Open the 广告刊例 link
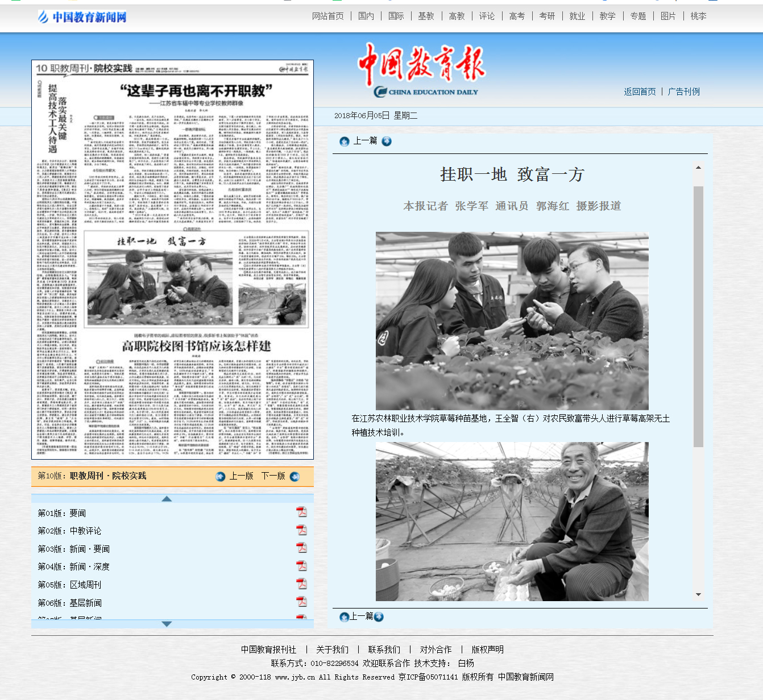Screen dimensions: 763x700 point(683,91)
